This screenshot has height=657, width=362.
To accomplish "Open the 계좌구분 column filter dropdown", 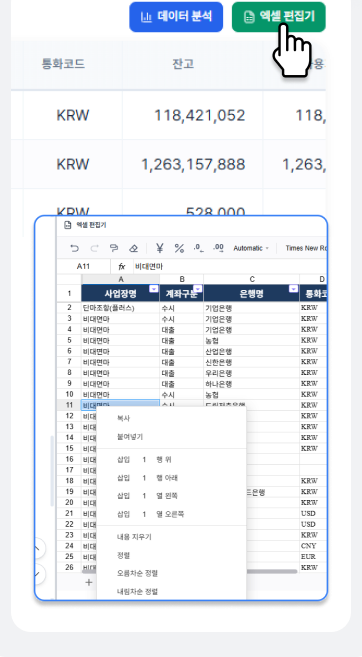I will [198, 289].
